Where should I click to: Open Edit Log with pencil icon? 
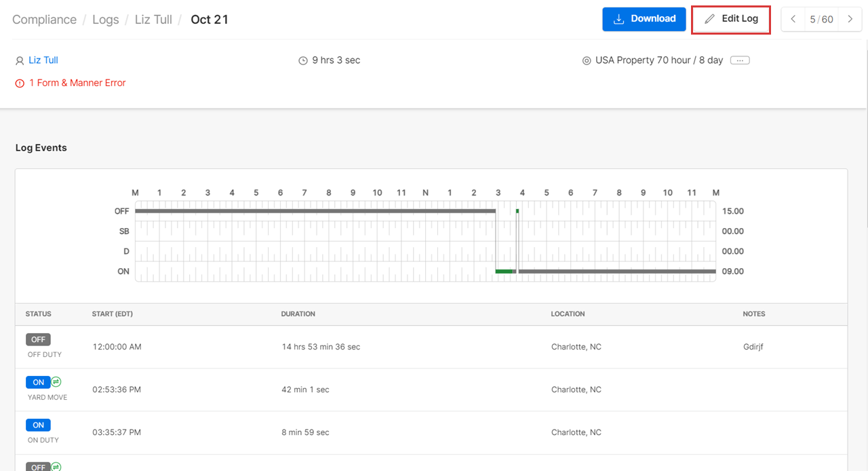click(x=731, y=20)
